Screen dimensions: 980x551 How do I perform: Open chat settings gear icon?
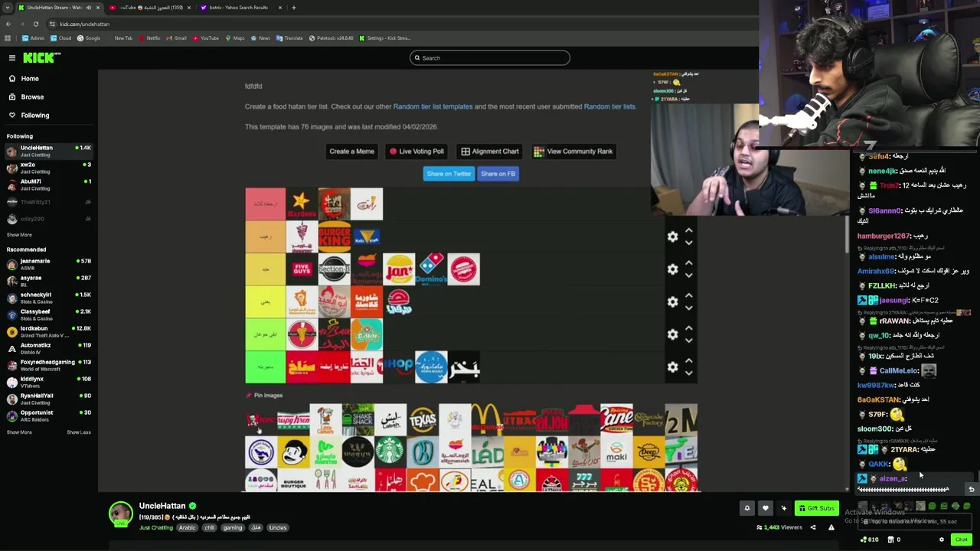click(942, 540)
